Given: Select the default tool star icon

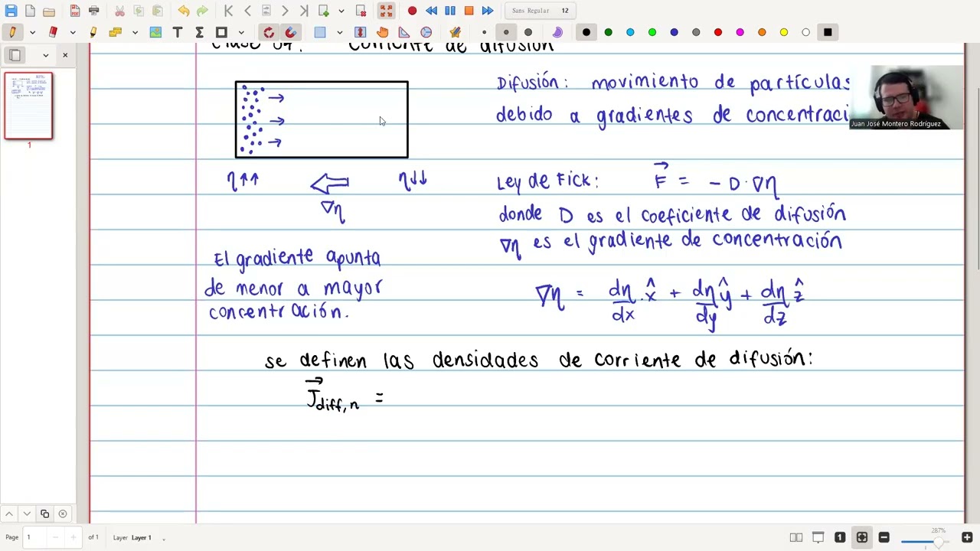Looking at the screenshot, I should pyautogui.click(x=455, y=32).
